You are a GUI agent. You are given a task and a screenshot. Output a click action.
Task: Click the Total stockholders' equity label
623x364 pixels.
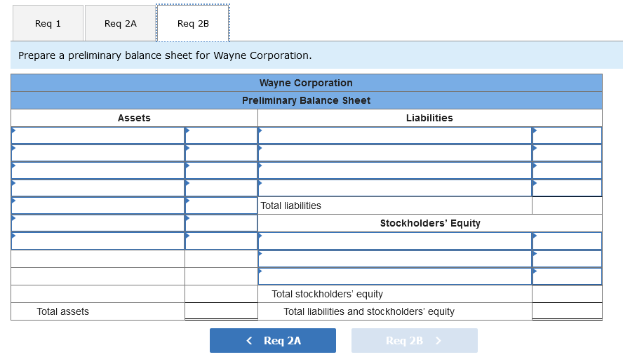(328, 294)
